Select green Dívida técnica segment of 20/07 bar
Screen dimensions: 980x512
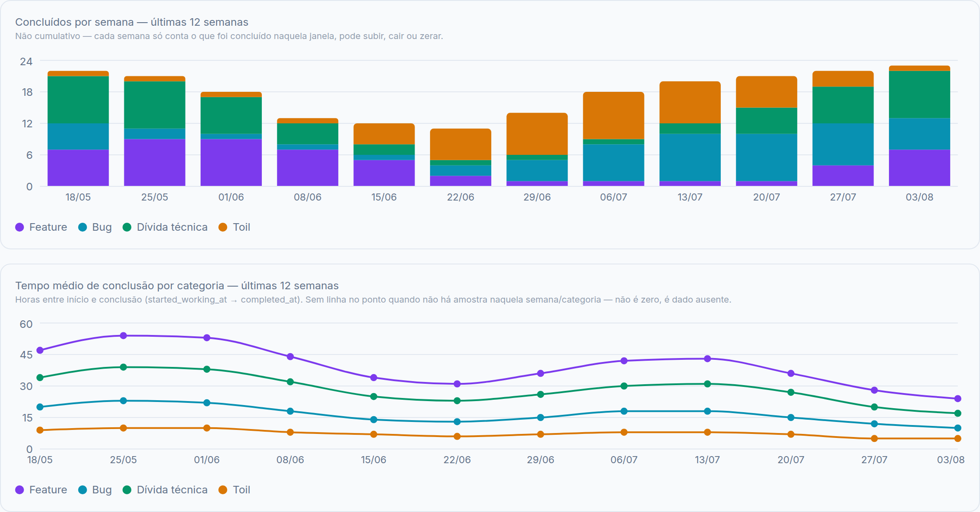click(767, 121)
